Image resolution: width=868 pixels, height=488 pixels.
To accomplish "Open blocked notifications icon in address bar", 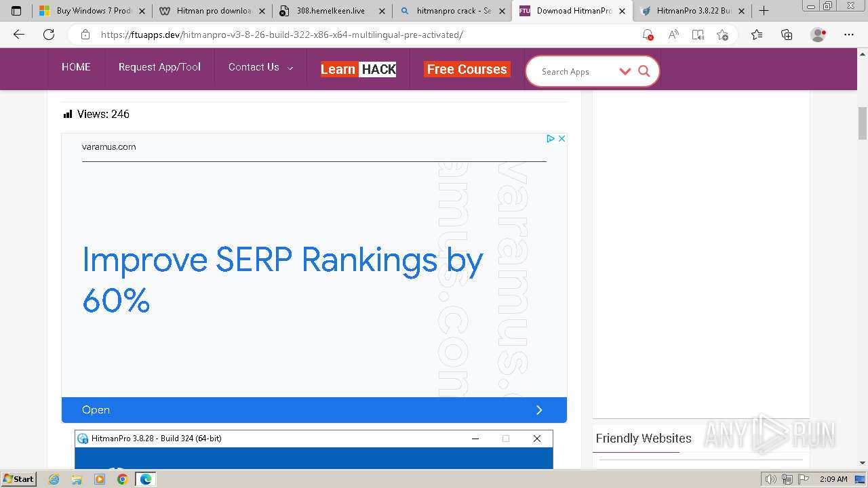I will click(x=648, y=35).
